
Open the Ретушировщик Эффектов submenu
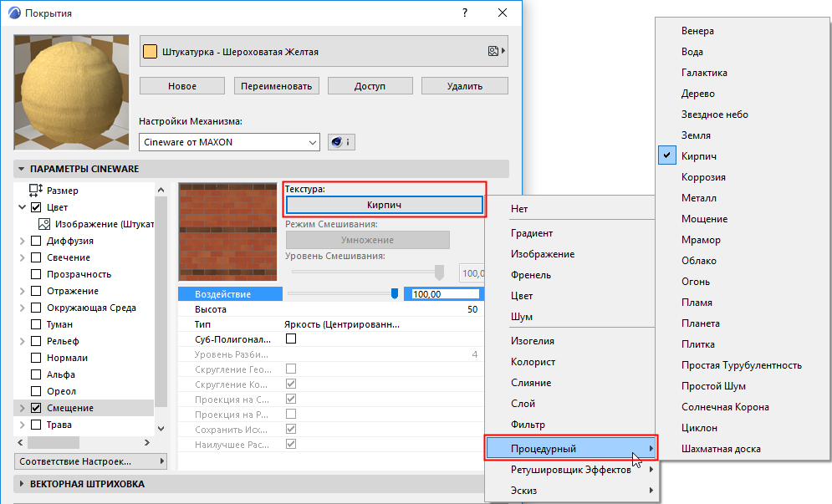[x=571, y=470]
